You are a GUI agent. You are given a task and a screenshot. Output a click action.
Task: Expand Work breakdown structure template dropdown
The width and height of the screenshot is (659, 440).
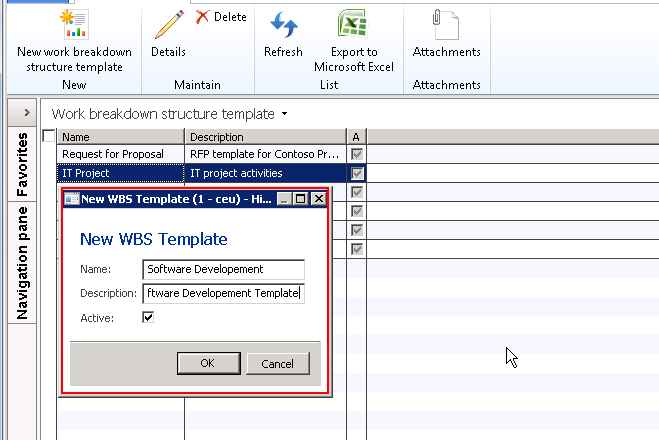click(x=285, y=114)
